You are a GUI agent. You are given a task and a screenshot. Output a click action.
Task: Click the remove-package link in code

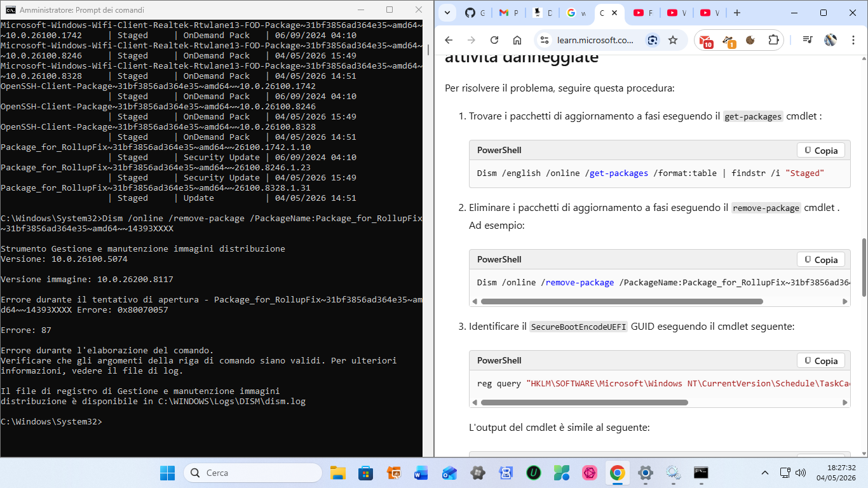point(580,282)
